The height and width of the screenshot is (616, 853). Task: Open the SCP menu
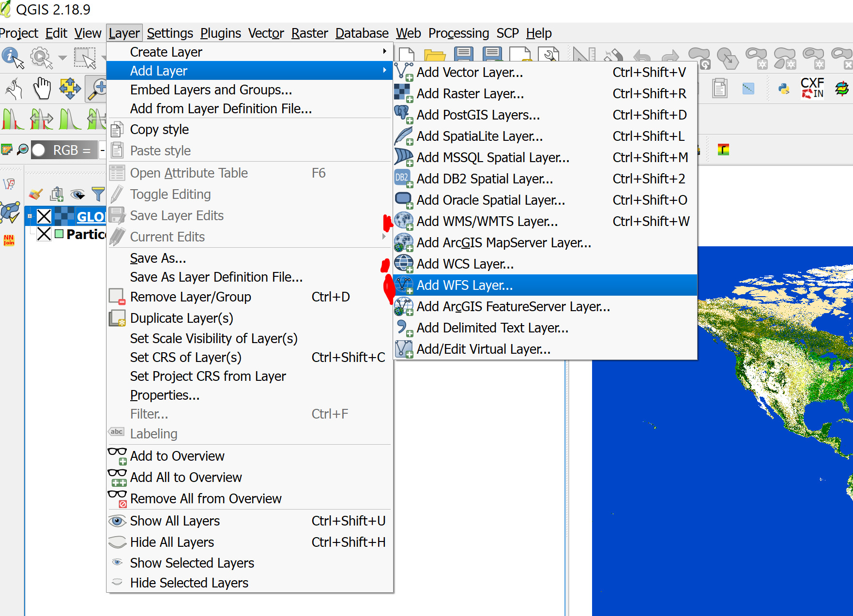pyautogui.click(x=507, y=33)
